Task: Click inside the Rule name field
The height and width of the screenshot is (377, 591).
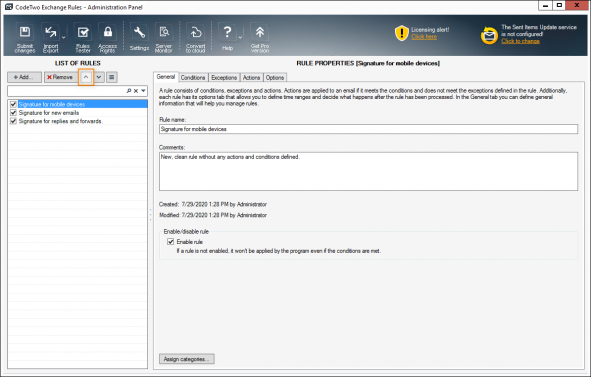Action: coord(368,129)
